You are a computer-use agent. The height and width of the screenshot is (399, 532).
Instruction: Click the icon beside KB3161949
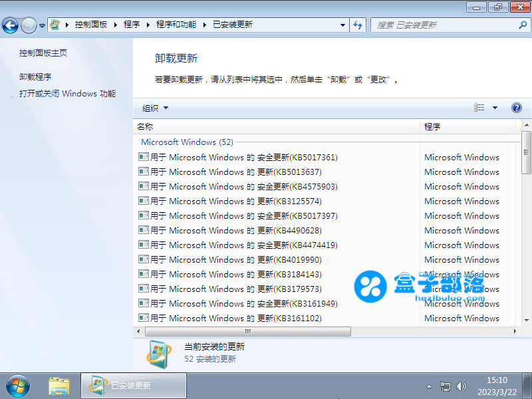[144, 303]
